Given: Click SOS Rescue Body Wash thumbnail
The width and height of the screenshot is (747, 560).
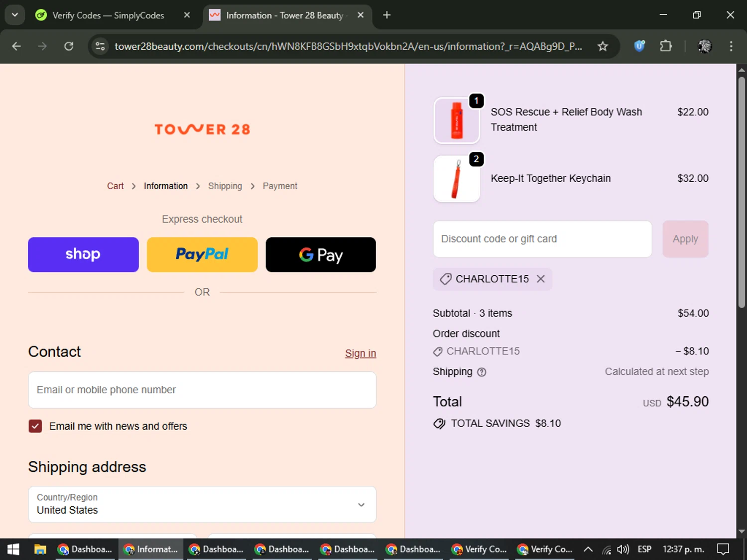Looking at the screenshot, I should [x=457, y=120].
